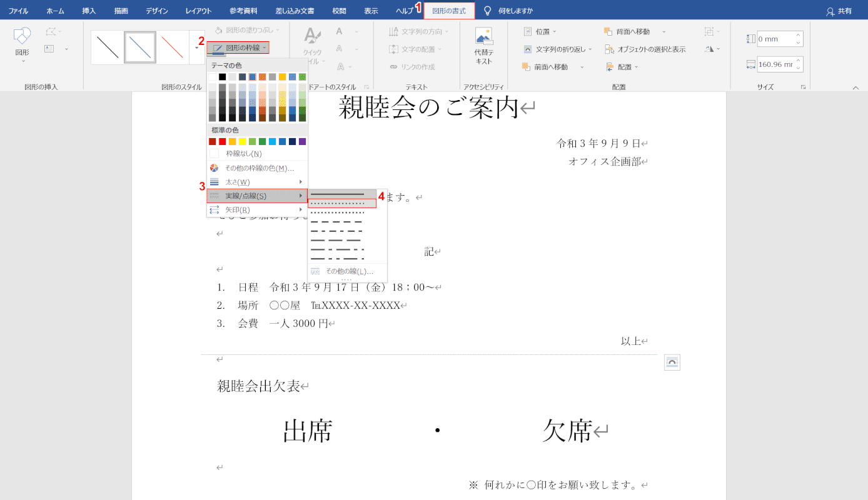Screen dimensions: 868x500
Task: Select the black line shape style
Action: click(108, 47)
